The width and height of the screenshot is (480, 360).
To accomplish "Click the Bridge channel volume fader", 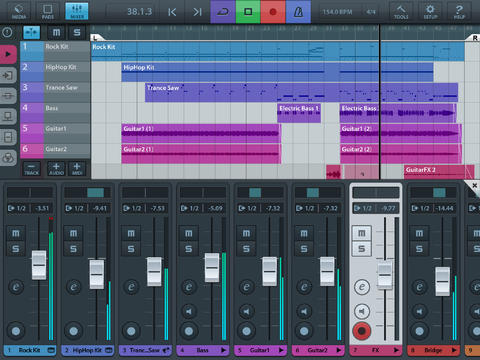I will pos(443,281).
